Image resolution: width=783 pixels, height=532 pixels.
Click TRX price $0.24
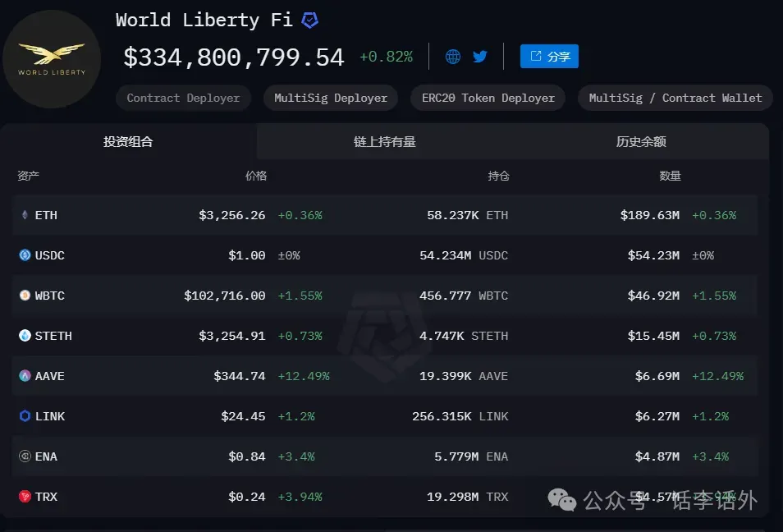tap(247, 497)
